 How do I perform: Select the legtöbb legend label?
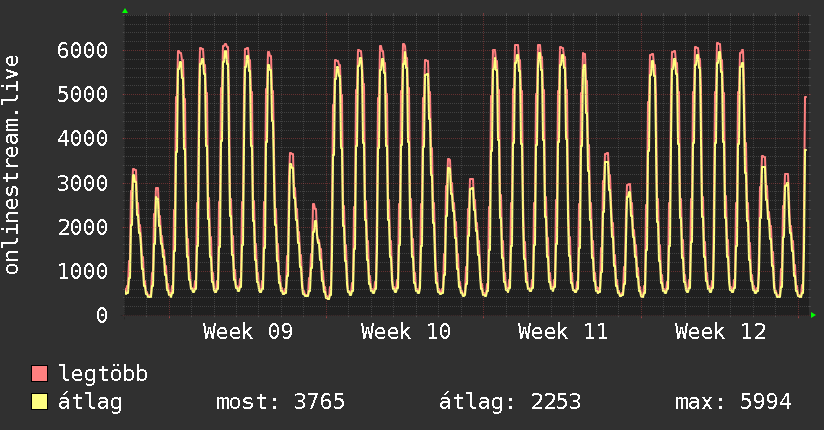(103, 374)
